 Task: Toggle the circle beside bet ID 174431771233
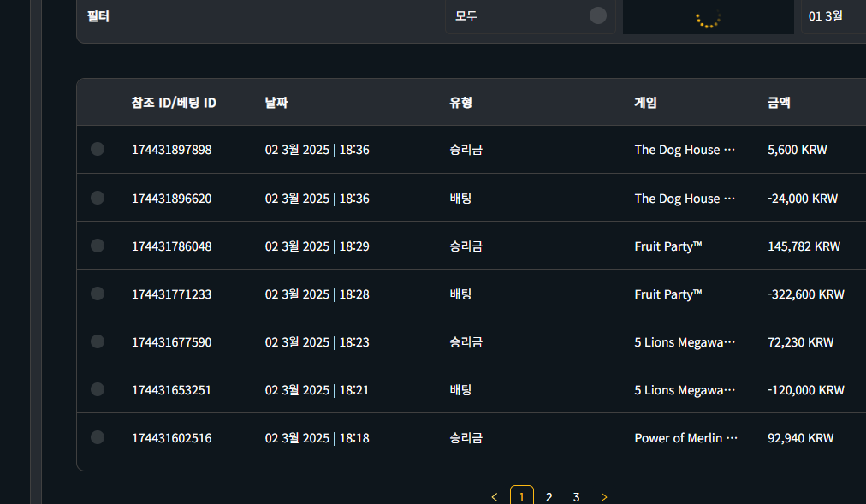[98, 294]
